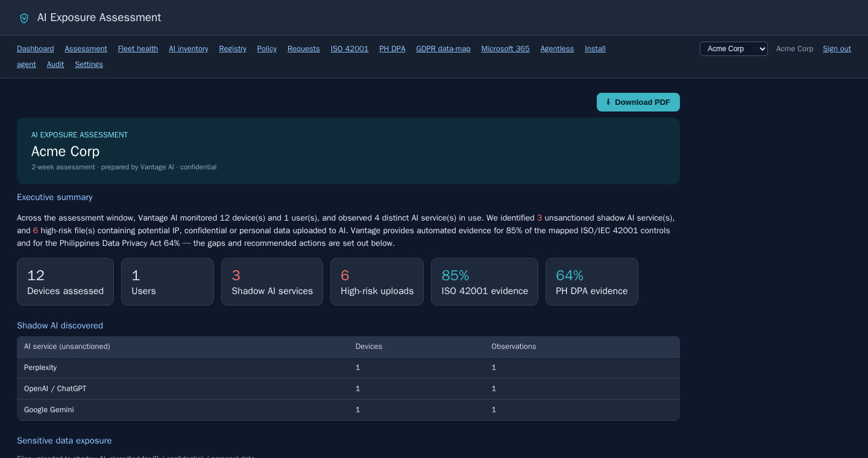Viewport: 868px width, 458px height.
Task: Click the Sensitive data exposure heading
Action: click(x=64, y=441)
